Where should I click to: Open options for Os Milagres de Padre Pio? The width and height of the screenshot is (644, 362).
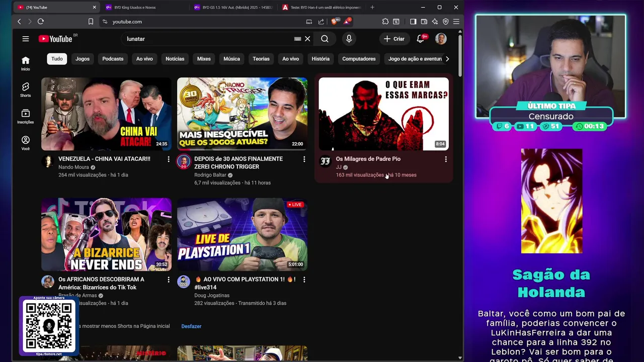click(x=446, y=159)
